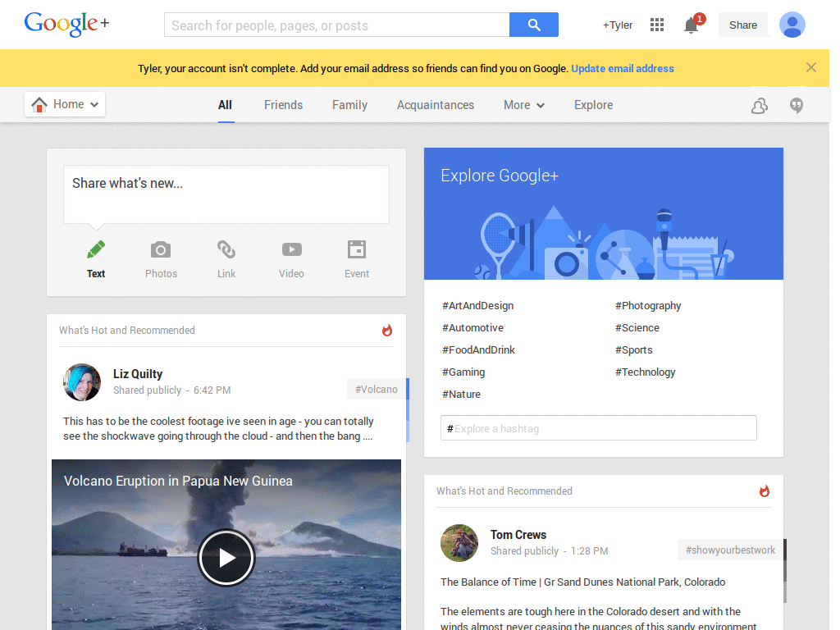This screenshot has height=630, width=840.
Task: Open the find people icon
Action: (x=759, y=106)
